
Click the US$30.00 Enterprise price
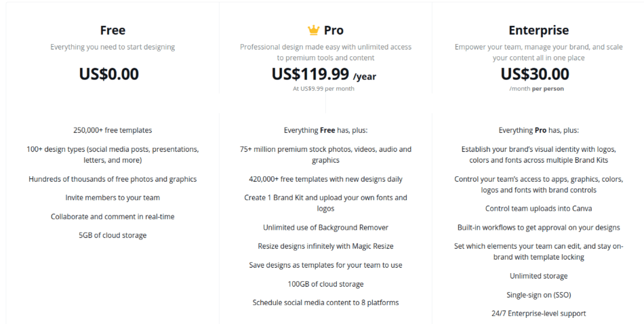click(535, 74)
